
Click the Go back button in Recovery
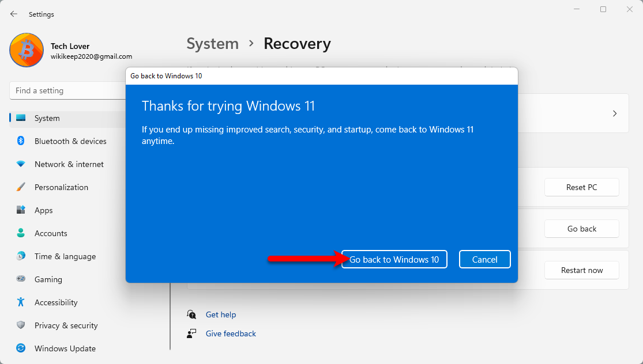(x=581, y=229)
